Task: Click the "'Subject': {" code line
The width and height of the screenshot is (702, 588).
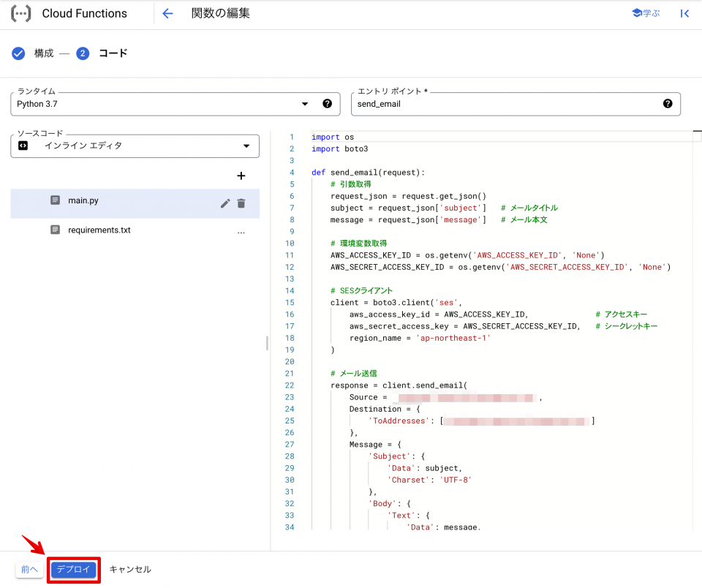Action: (x=396, y=456)
